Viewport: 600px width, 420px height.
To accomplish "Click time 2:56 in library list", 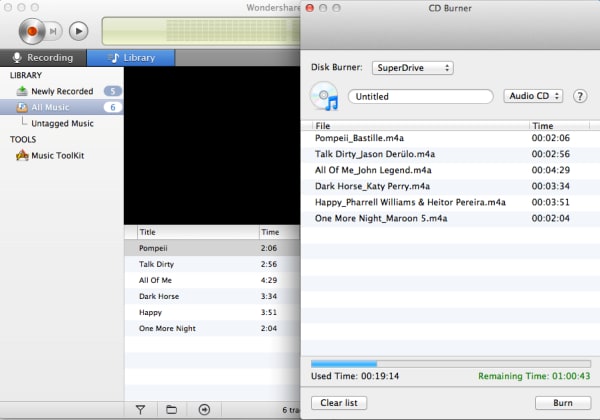I will (x=269, y=264).
